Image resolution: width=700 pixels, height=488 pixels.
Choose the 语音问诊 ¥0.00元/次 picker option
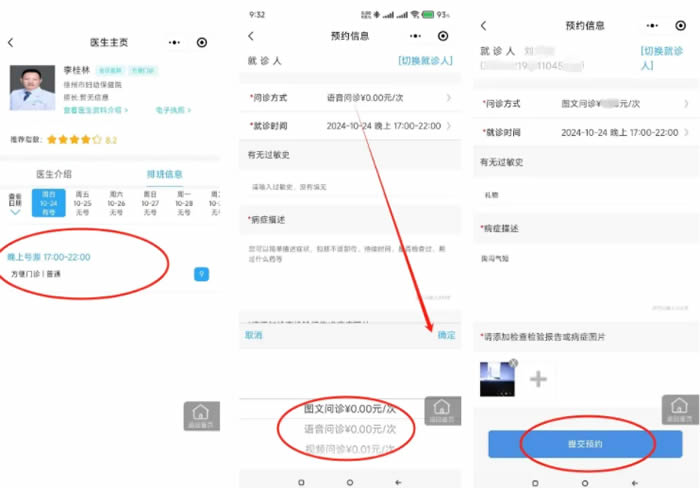pyautogui.click(x=349, y=428)
